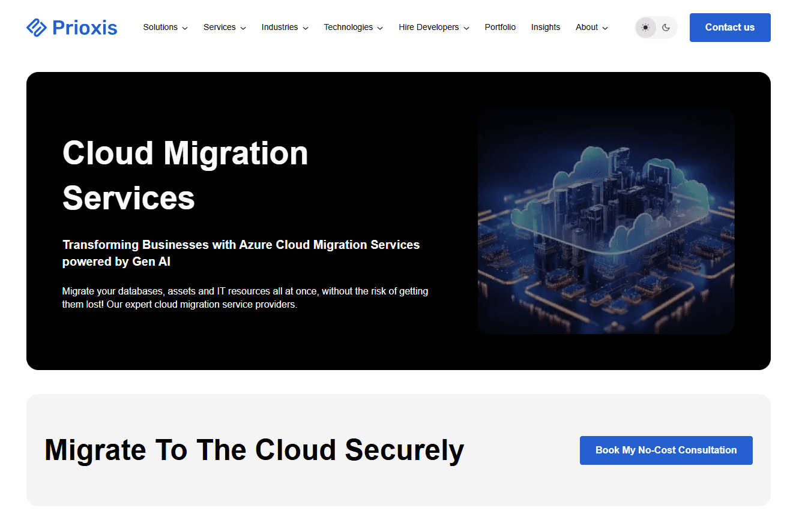Go to the Portfolio page
This screenshot has width=802, height=532.
pyautogui.click(x=500, y=28)
